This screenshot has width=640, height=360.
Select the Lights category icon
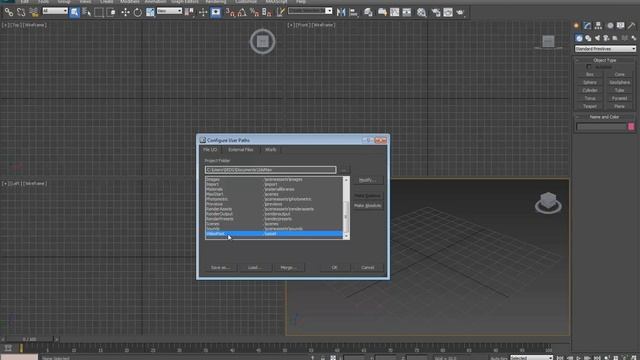[597, 38]
